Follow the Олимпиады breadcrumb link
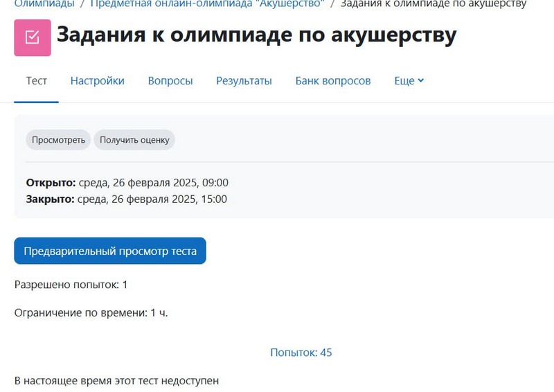Screen dimensions: 554x392 (x=44, y=4)
